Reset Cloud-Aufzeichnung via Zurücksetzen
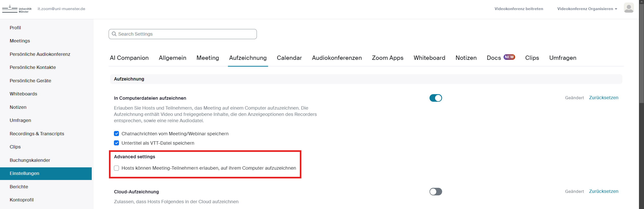The image size is (644, 209). coord(603,191)
